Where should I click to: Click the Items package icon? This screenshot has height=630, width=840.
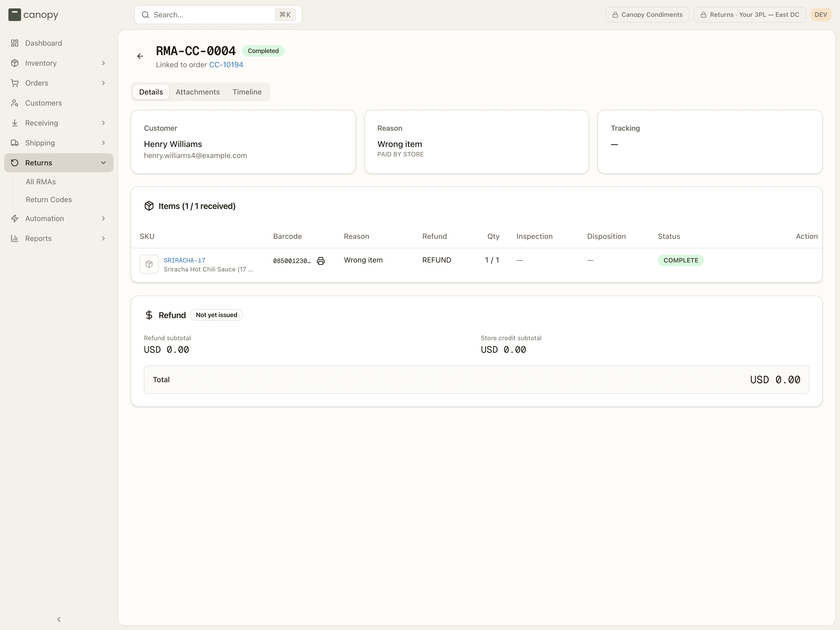pyautogui.click(x=149, y=206)
